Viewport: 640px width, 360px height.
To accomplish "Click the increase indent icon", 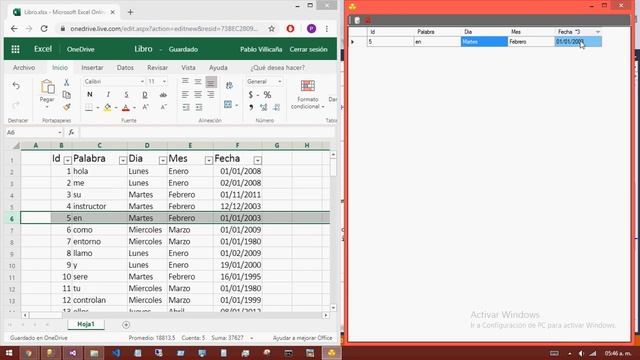I will click(199, 107).
